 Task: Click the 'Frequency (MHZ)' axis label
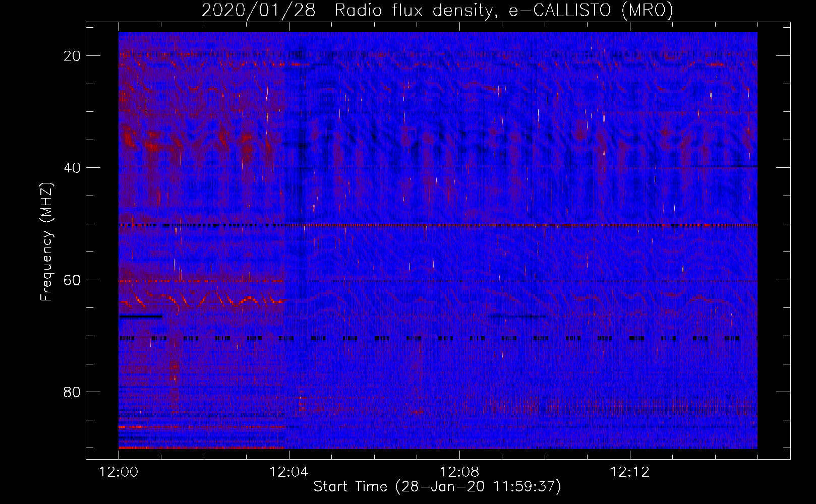pos(46,242)
